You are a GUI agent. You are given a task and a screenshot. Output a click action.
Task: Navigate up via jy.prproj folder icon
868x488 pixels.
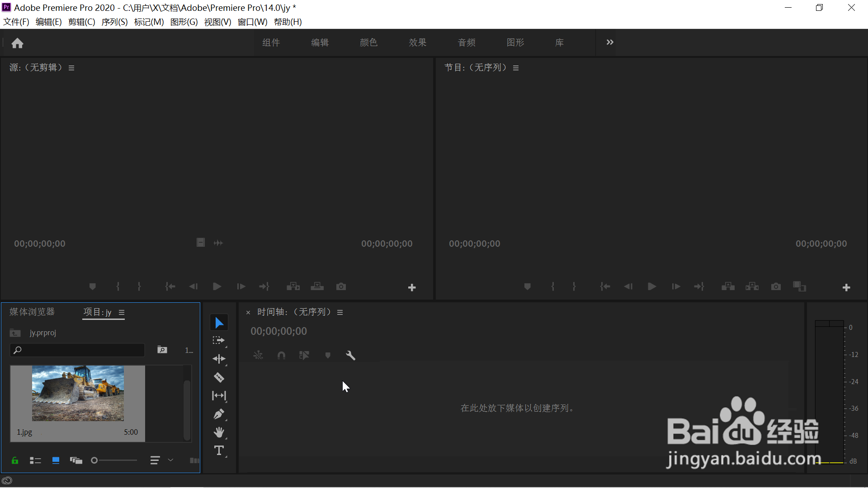[x=15, y=333]
